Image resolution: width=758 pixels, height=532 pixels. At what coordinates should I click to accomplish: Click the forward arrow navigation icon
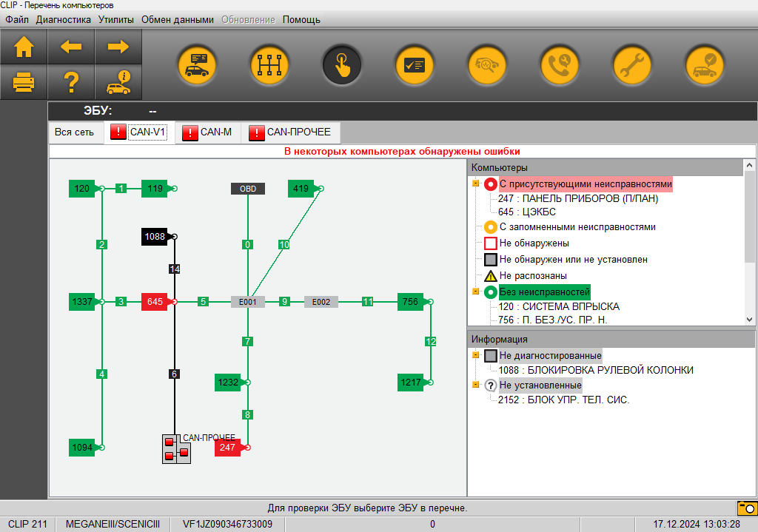(118, 47)
